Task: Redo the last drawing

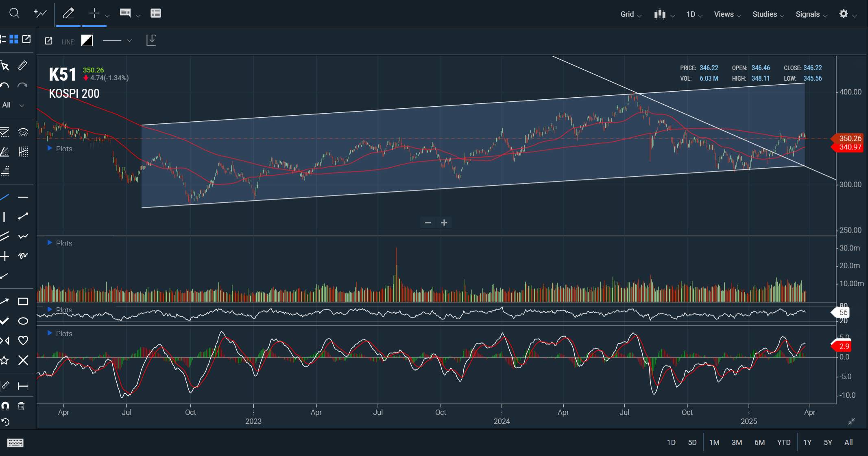Action: (22, 85)
